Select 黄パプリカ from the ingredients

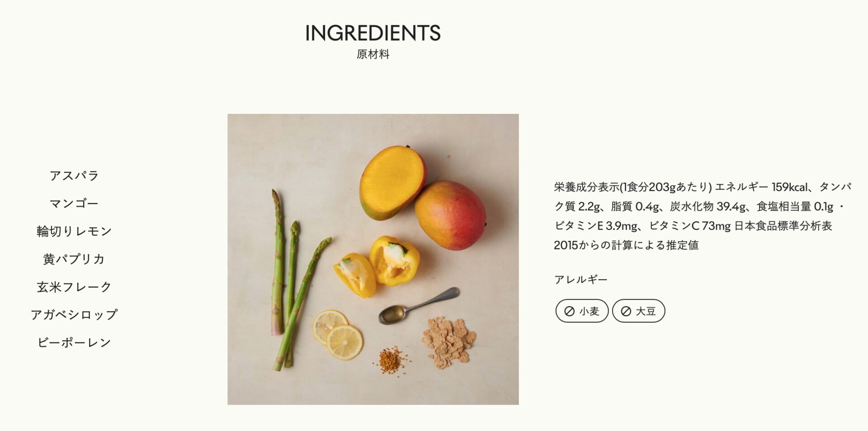tap(74, 259)
